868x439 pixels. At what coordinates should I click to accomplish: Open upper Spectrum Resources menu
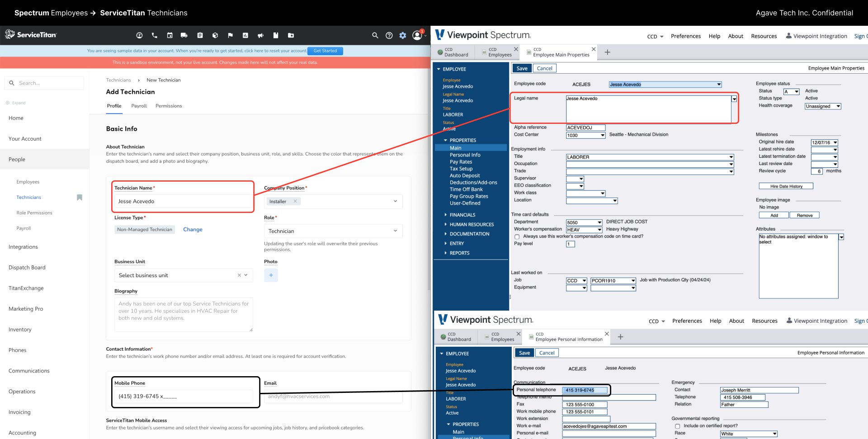(x=764, y=36)
